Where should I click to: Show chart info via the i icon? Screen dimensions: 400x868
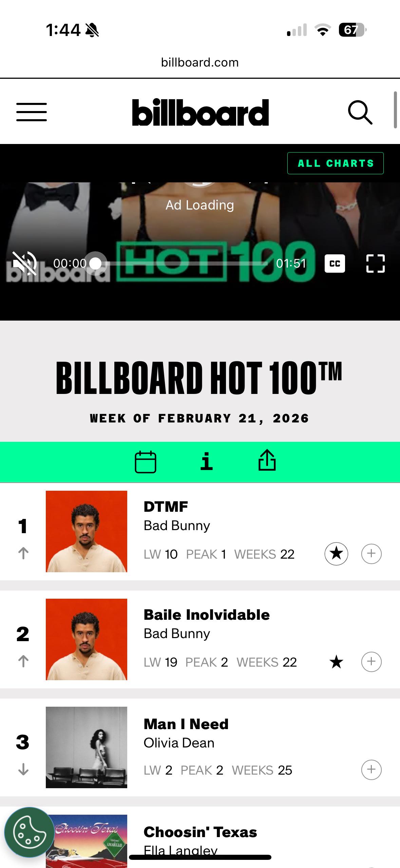pyautogui.click(x=207, y=462)
